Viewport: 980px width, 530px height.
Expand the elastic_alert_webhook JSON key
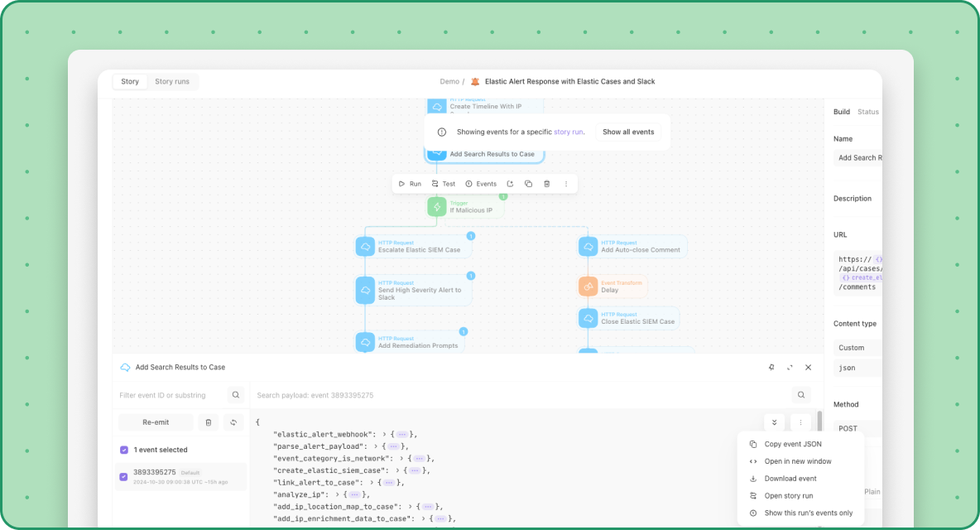pyautogui.click(x=384, y=435)
